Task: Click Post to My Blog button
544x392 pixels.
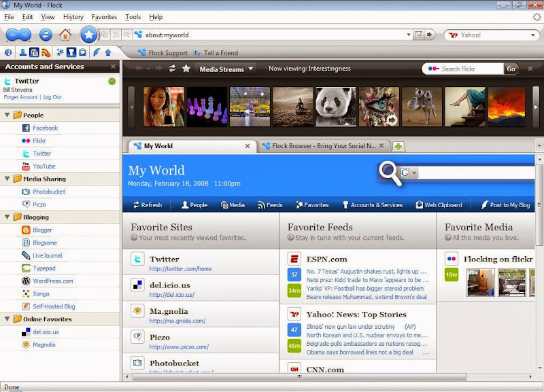Action: tap(505, 205)
